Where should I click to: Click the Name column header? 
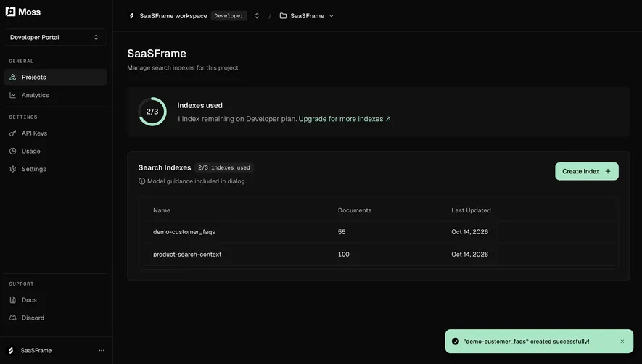coord(162,210)
